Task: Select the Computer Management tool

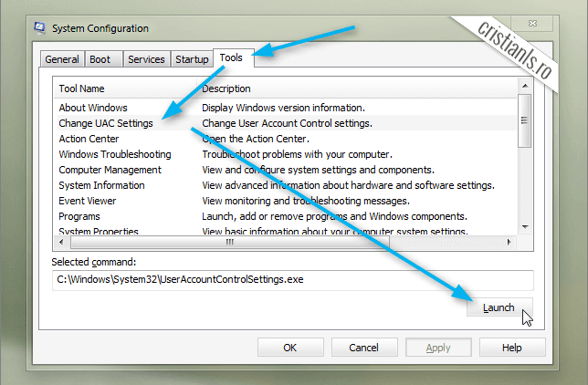Action: (110, 170)
